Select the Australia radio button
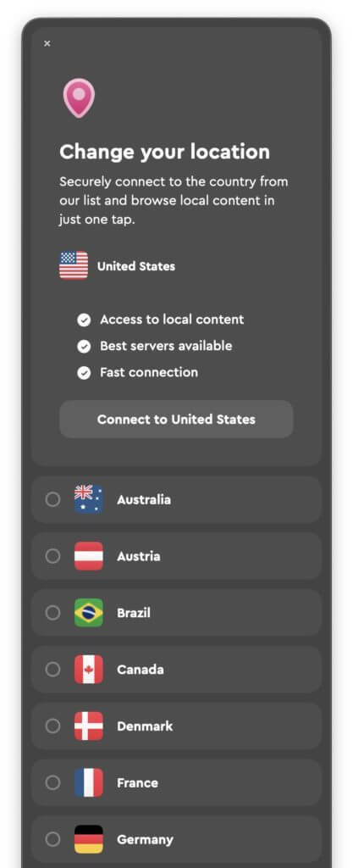Screen dimensions: 353x868 click(52, 499)
